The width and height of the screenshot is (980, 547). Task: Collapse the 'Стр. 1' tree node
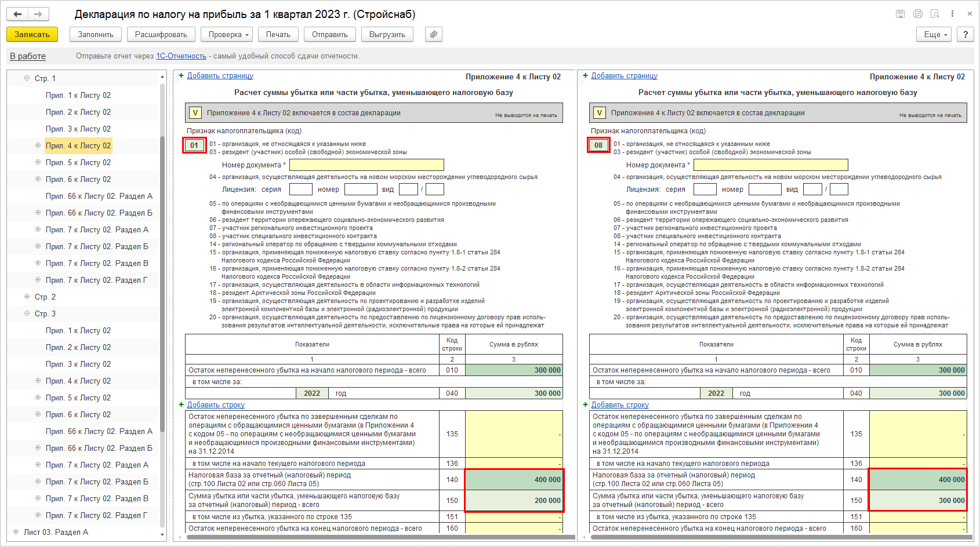pos(27,78)
